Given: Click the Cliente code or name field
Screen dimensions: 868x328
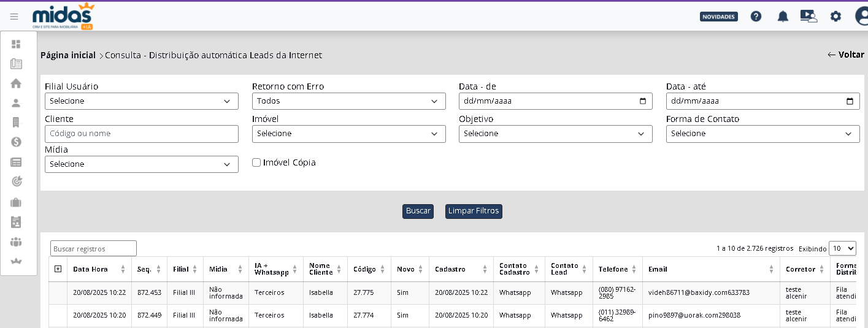Looking at the screenshot, I should tap(141, 134).
